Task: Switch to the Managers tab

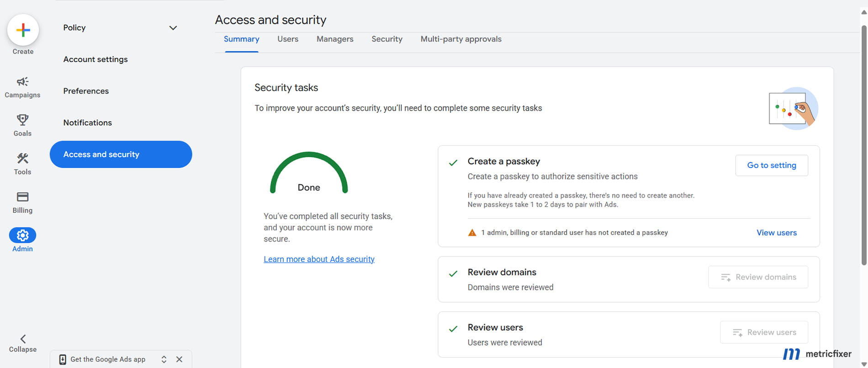Action: 335,39
